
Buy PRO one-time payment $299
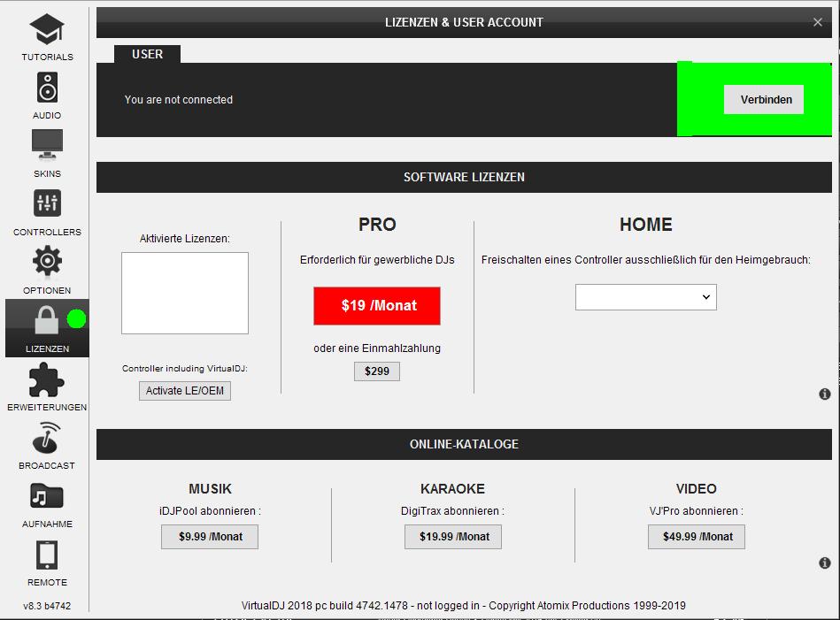pyautogui.click(x=377, y=371)
